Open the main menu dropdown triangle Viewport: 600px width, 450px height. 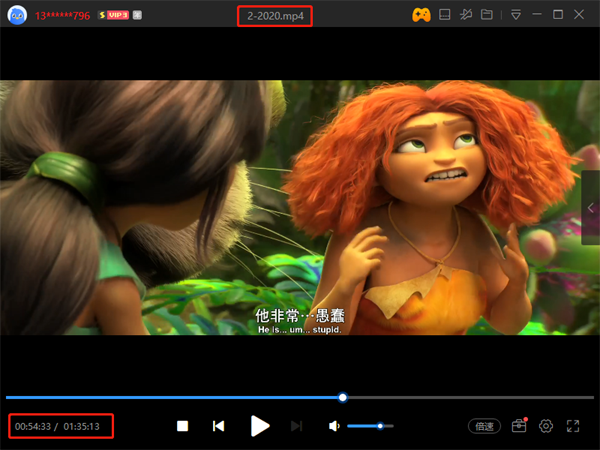click(x=516, y=15)
